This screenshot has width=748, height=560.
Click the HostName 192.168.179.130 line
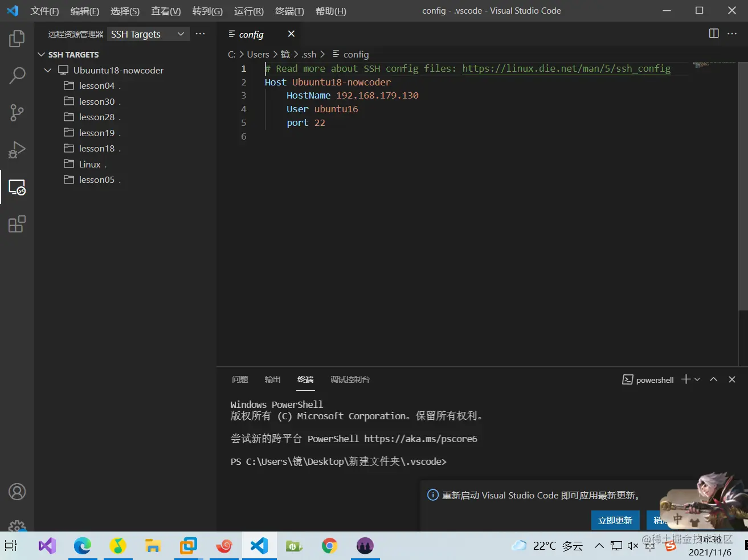[353, 96]
